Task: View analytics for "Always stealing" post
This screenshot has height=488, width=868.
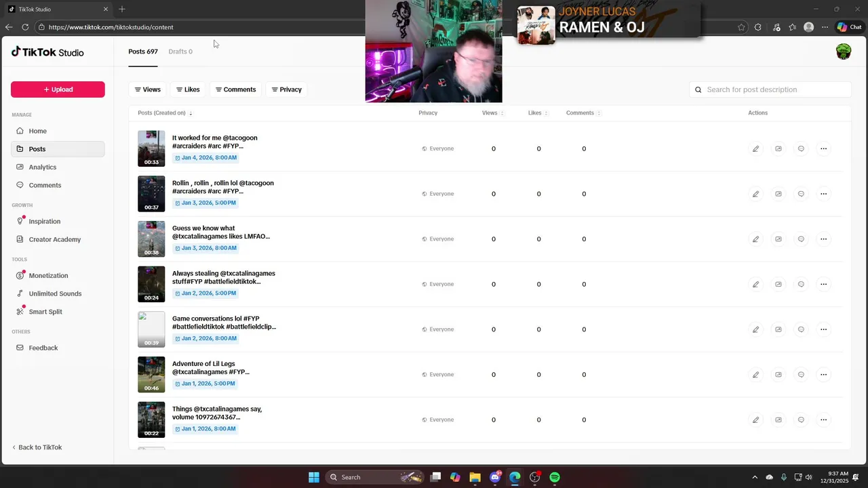Action: click(778, 284)
